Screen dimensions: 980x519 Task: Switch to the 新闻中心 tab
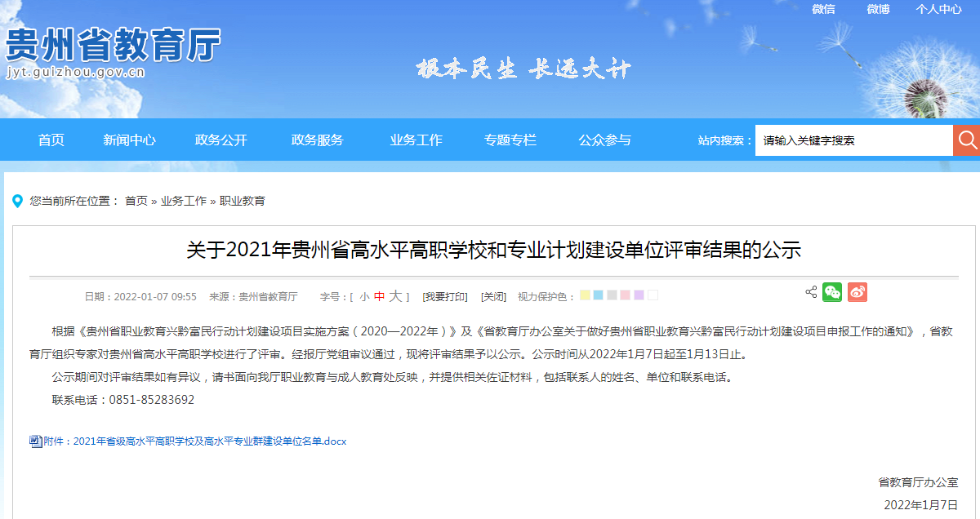(129, 140)
